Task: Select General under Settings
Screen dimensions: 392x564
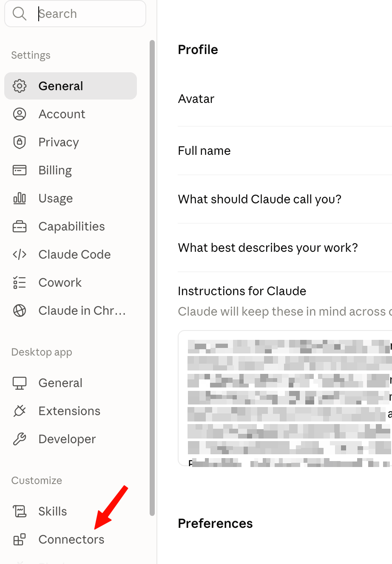Action: pyautogui.click(x=71, y=86)
